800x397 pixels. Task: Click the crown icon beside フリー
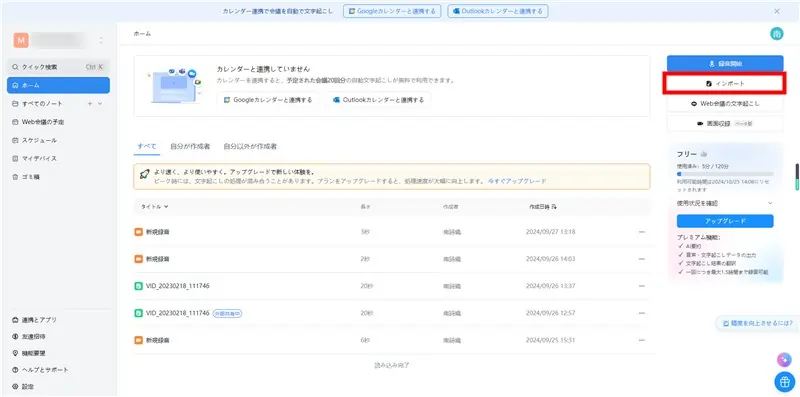point(704,154)
